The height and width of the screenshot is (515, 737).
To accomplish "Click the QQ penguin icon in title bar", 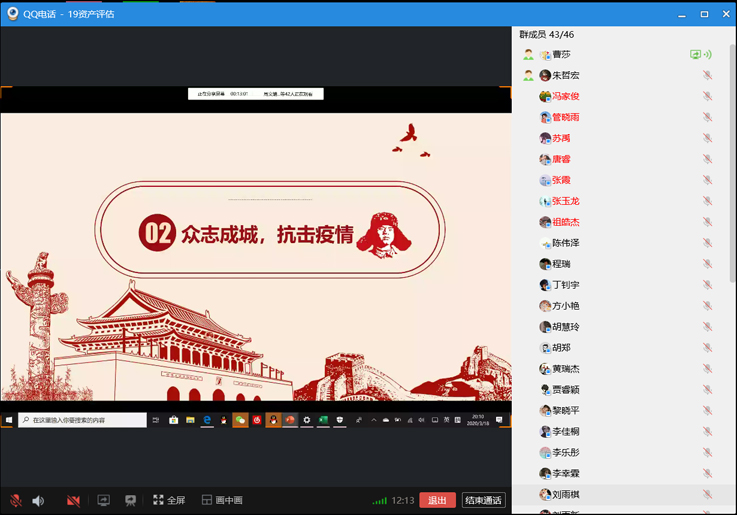I will pyautogui.click(x=13, y=14).
